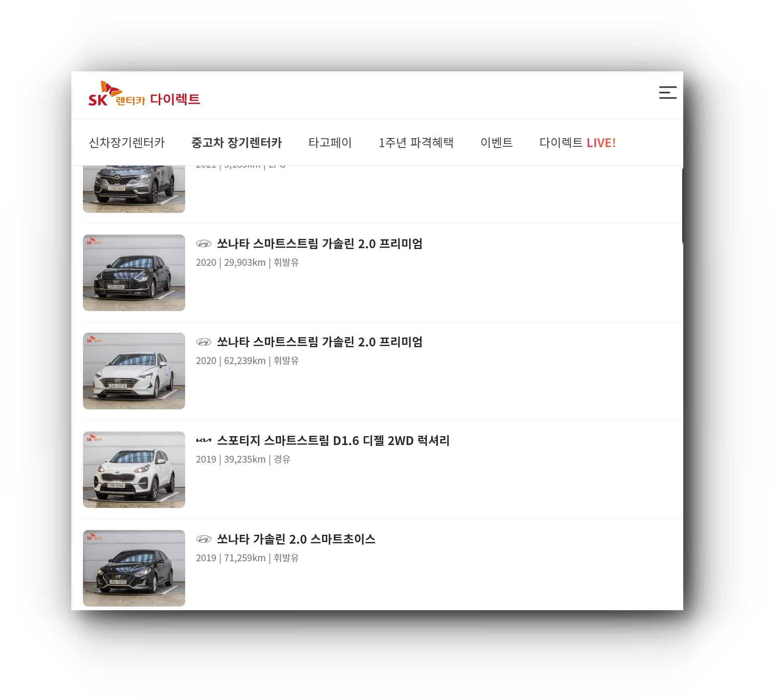Viewport: 773px width, 700px height.
Task: Open the white 스포티지 car thumbnail
Action: tap(134, 469)
